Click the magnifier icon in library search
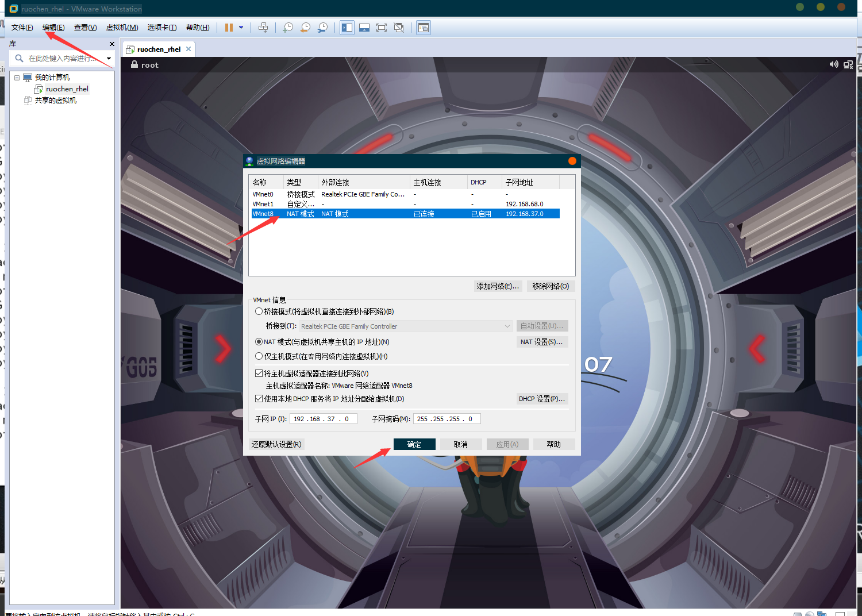The width and height of the screenshot is (862, 616). (19, 59)
